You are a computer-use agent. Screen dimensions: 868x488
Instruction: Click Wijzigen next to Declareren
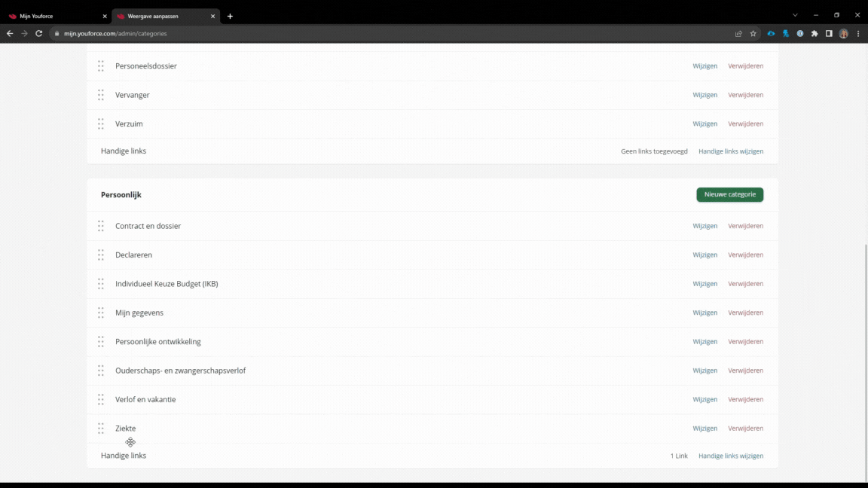(x=704, y=255)
